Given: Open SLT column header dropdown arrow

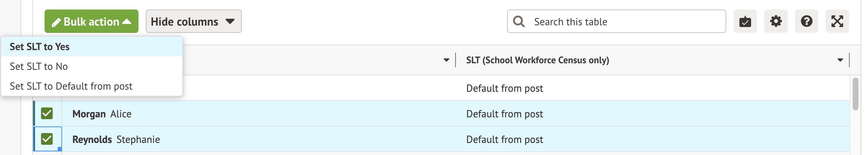Looking at the screenshot, I should click(x=840, y=60).
